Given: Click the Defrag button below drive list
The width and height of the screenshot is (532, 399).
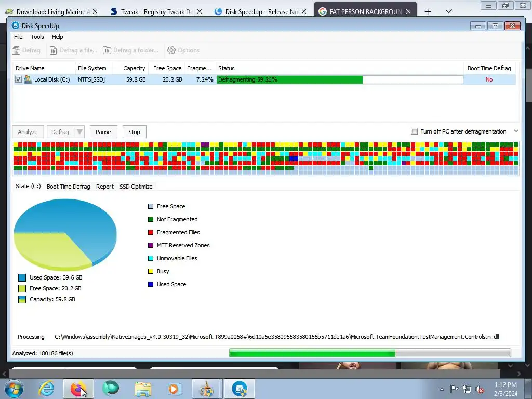Looking at the screenshot, I should coord(60,132).
